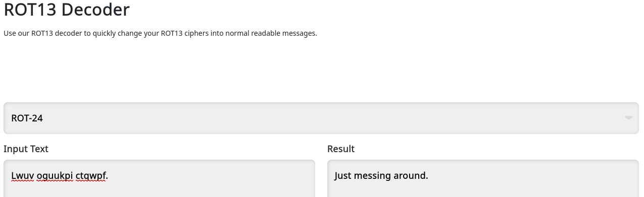Place cursor on the word ctqwpf
Image resolution: width=644 pixels, height=197 pixels.
pyautogui.click(x=91, y=176)
